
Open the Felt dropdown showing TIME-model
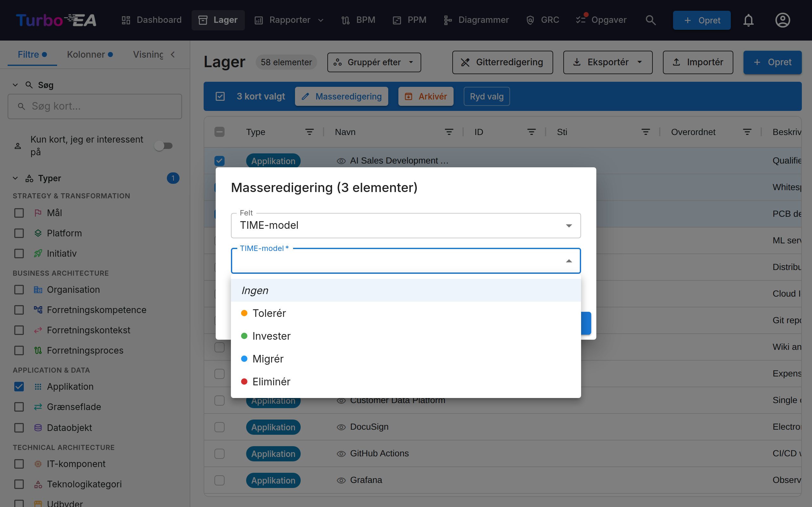pyautogui.click(x=406, y=225)
